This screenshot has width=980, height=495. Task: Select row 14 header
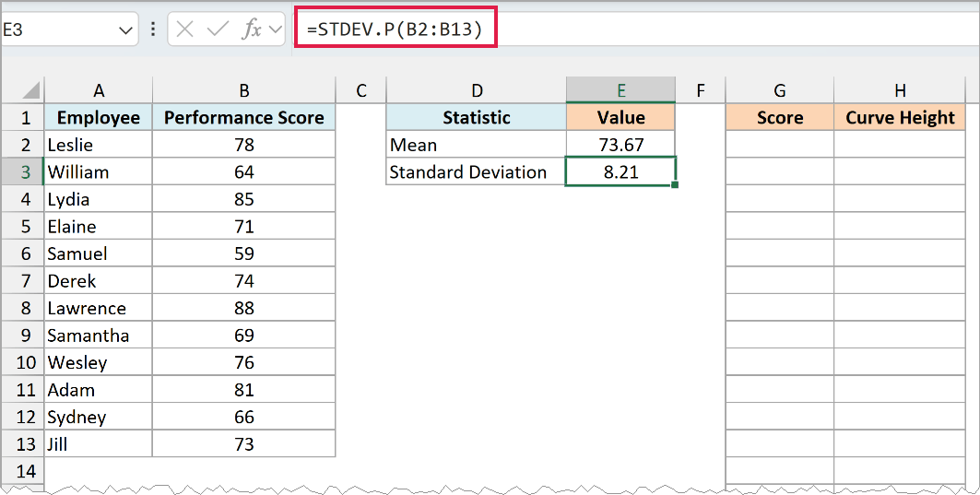tap(23, 471)
